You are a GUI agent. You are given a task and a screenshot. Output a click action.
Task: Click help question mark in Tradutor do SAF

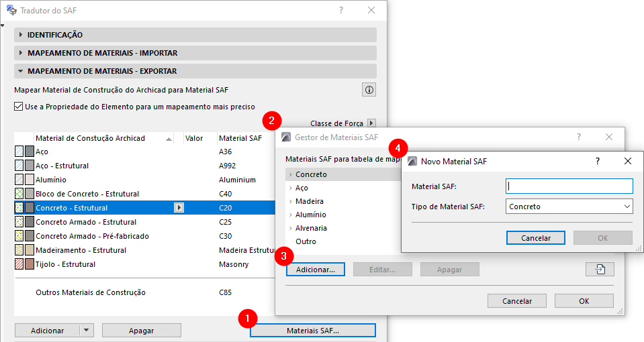[341, 10]
